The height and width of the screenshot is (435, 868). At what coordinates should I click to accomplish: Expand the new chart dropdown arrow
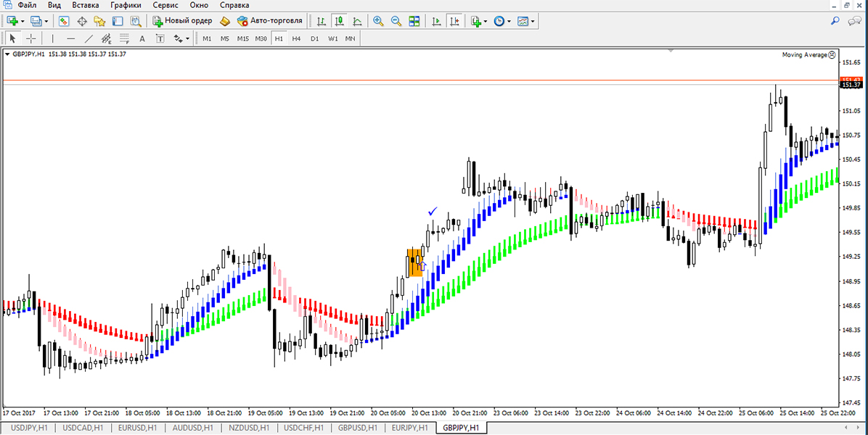(22, 22)
